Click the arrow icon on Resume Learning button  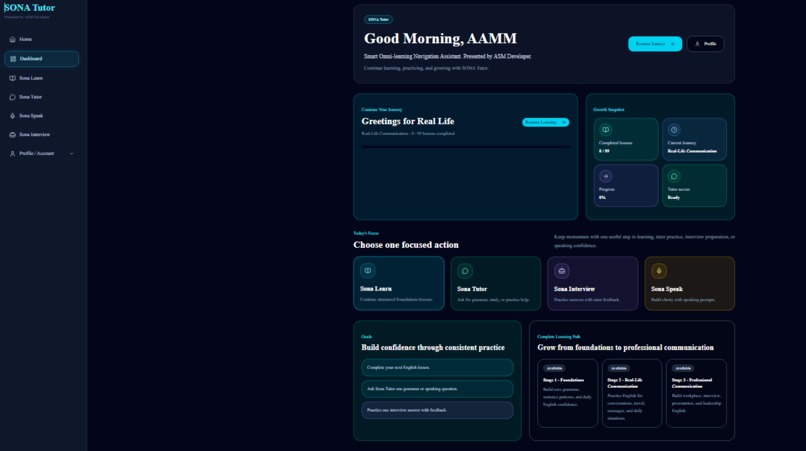pos(563,122)
